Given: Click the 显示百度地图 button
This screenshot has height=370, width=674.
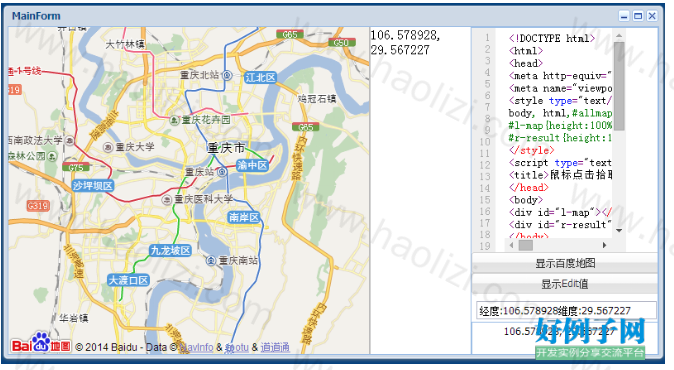Looking at the screenshot, I should coord(565,263).
